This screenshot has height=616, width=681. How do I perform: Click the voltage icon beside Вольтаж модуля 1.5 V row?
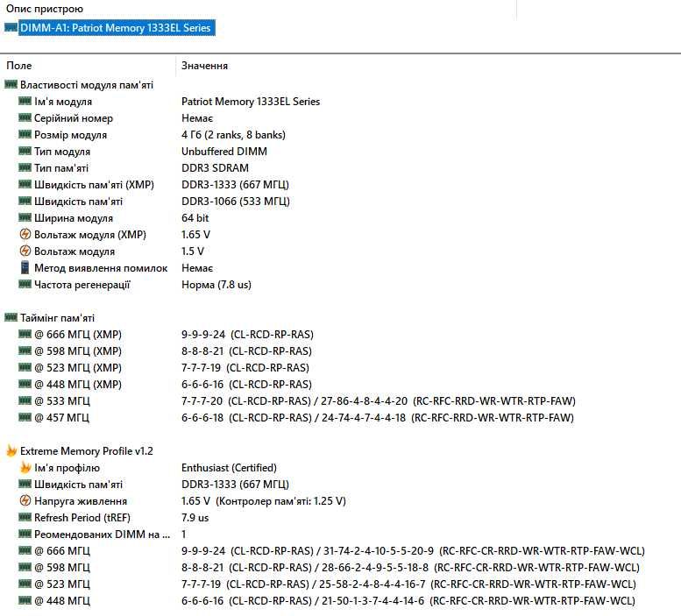click(x=25, y=251)
